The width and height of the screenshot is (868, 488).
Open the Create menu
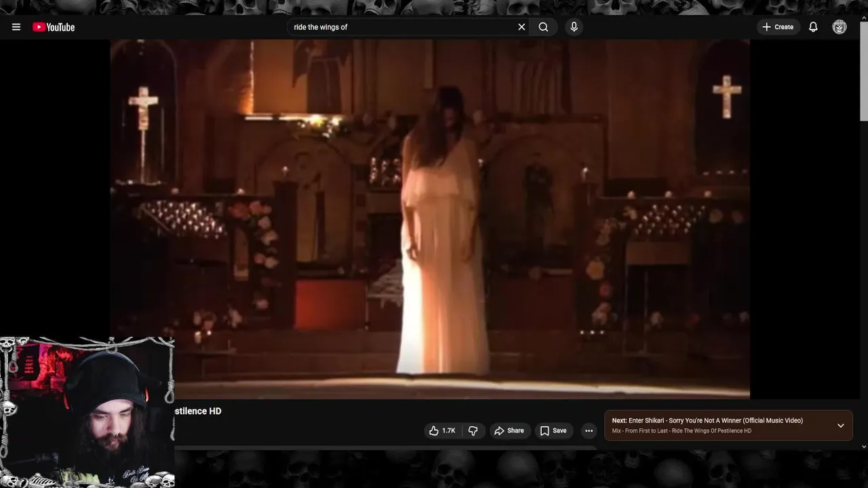(x=778, y=27)
